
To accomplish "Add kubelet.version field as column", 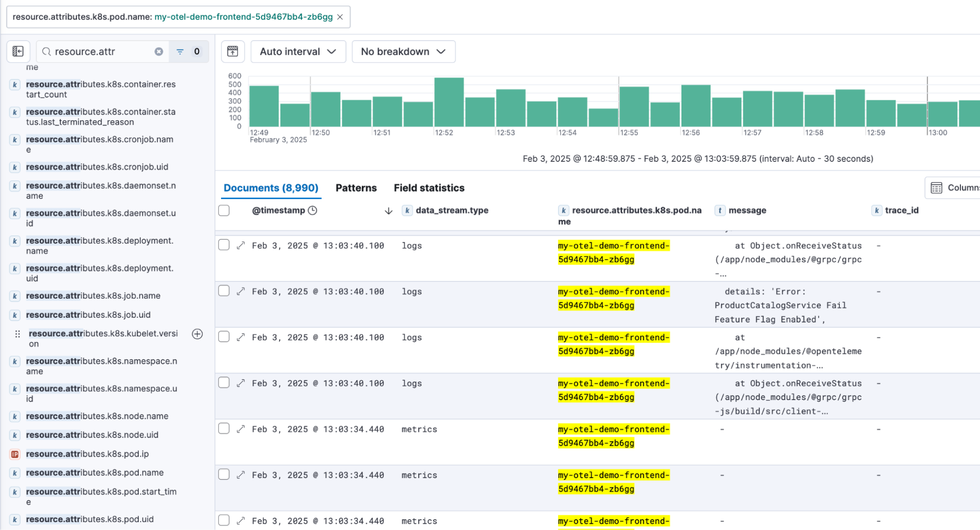I will [x=197, y=334].
